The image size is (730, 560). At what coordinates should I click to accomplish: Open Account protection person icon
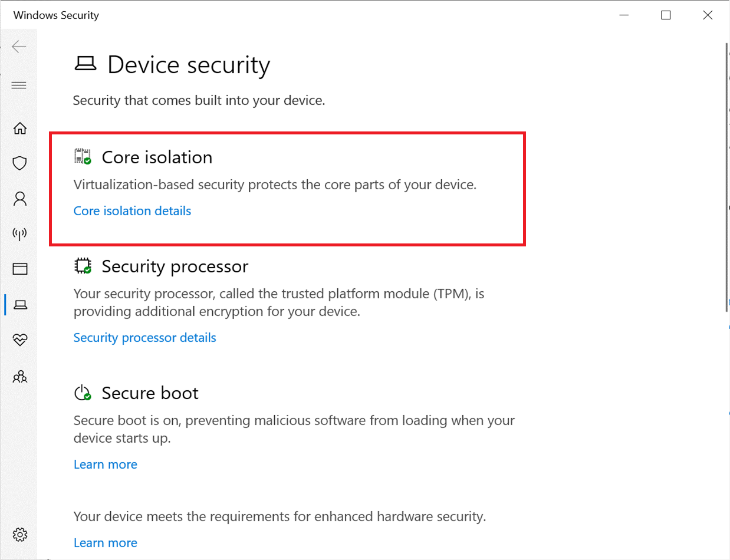pyautogui.click(x=20, y=199)
